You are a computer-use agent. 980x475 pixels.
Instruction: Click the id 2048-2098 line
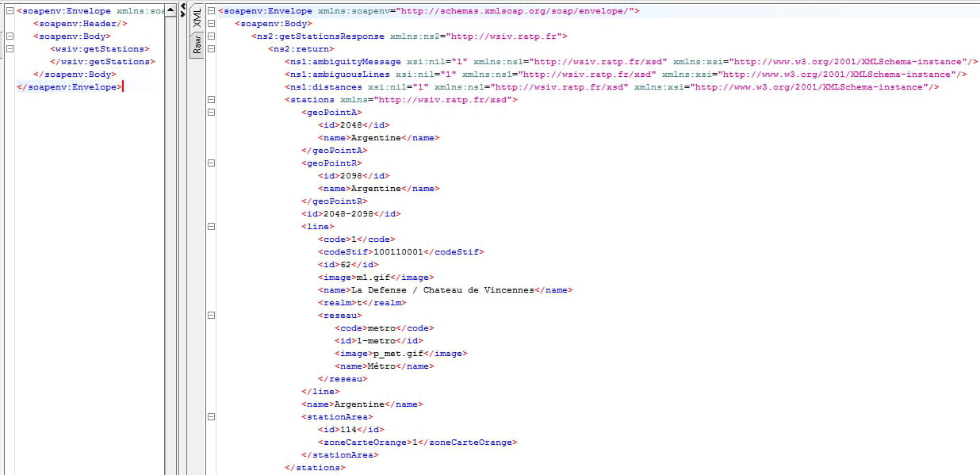click(351, 214)
